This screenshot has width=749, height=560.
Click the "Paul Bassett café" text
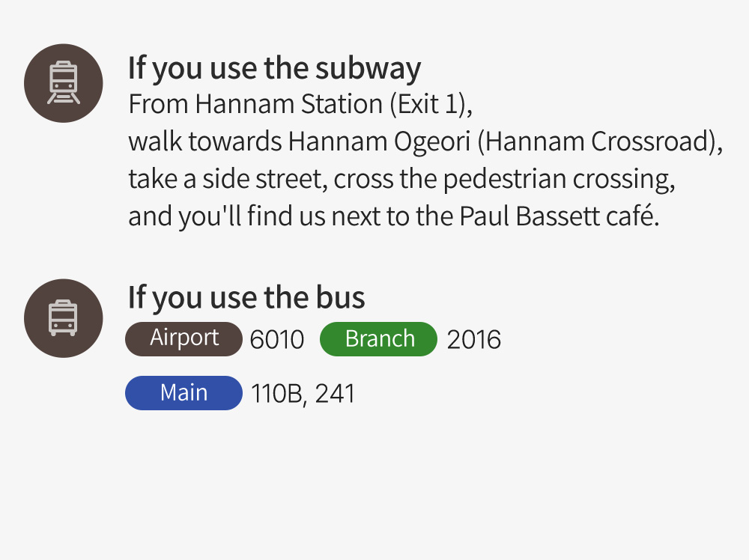559,217
